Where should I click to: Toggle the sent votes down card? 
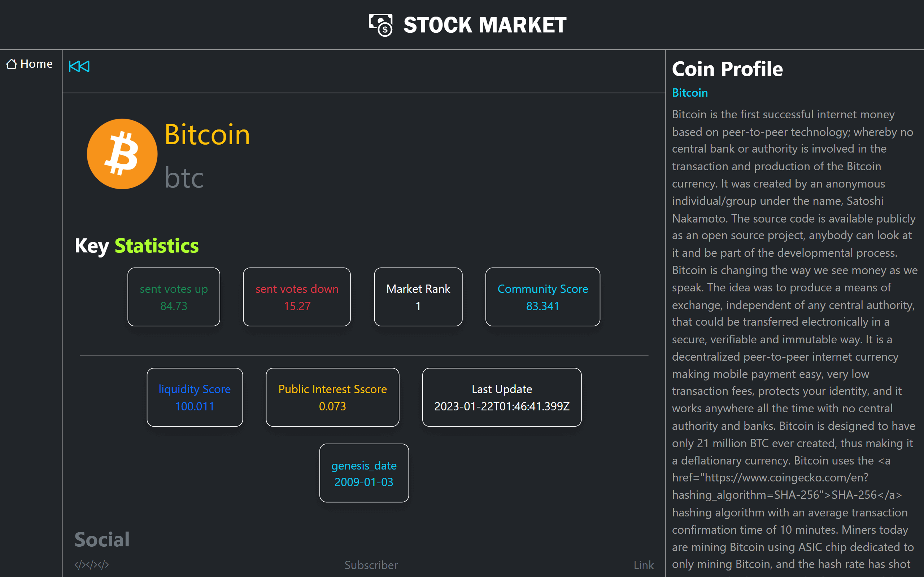coord(297,297)
